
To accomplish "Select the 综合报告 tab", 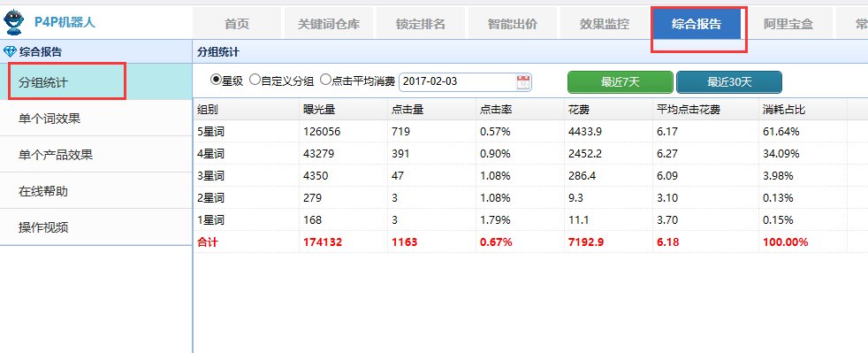I will 697,23.
